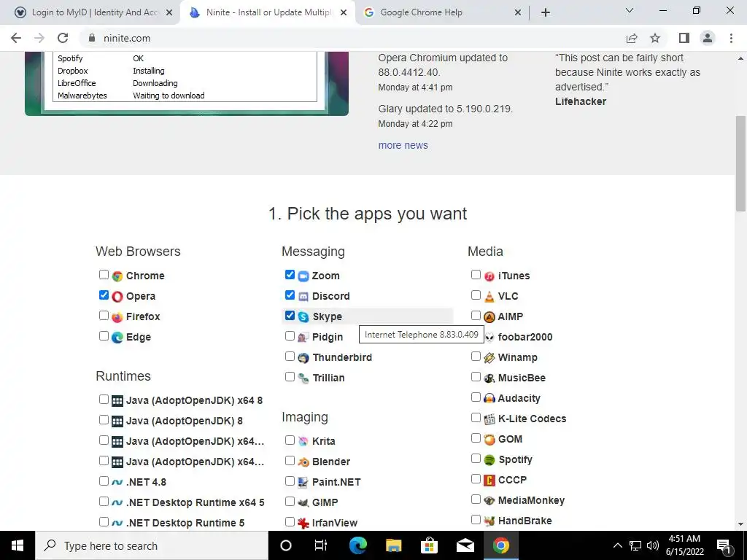Open the Windows Start menu

coord(18,545)
